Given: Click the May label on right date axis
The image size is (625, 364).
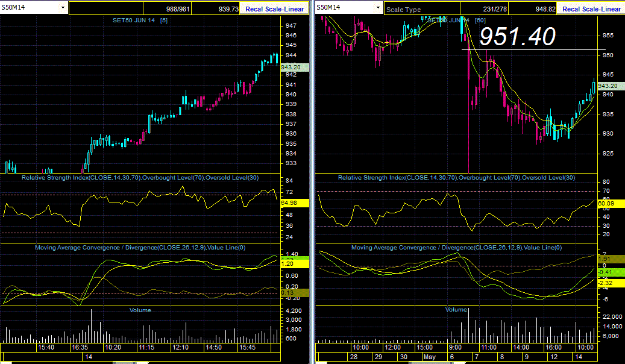Looking at the screenshot, I should [429, 357].
